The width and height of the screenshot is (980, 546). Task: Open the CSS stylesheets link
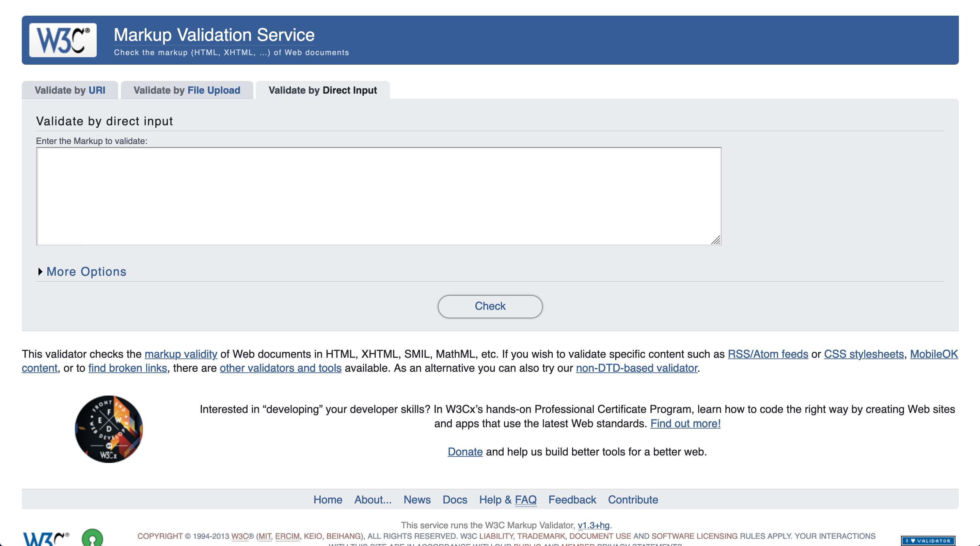864,354
